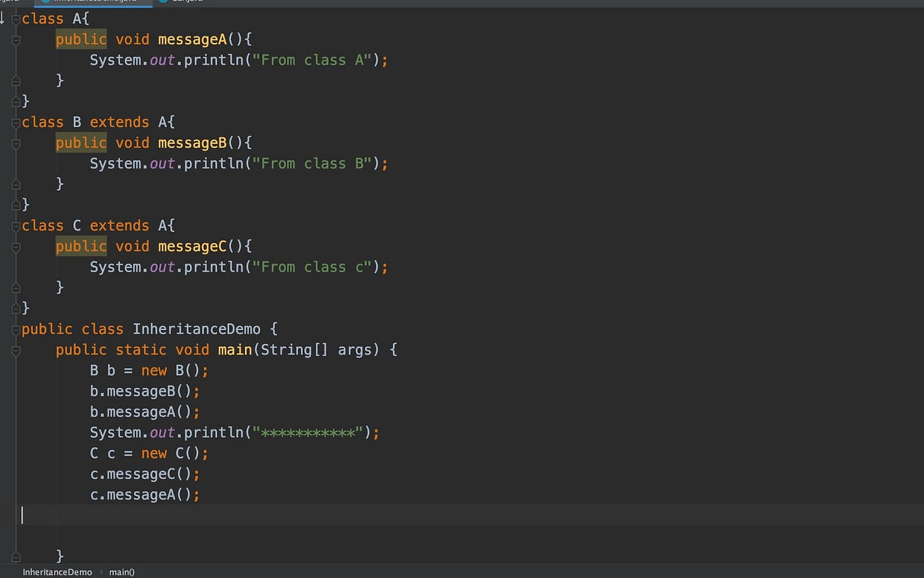Screen dimensions: 924x578
Task: Collapse the InheritanceDemo class fold marker
Action: point(15,328)
